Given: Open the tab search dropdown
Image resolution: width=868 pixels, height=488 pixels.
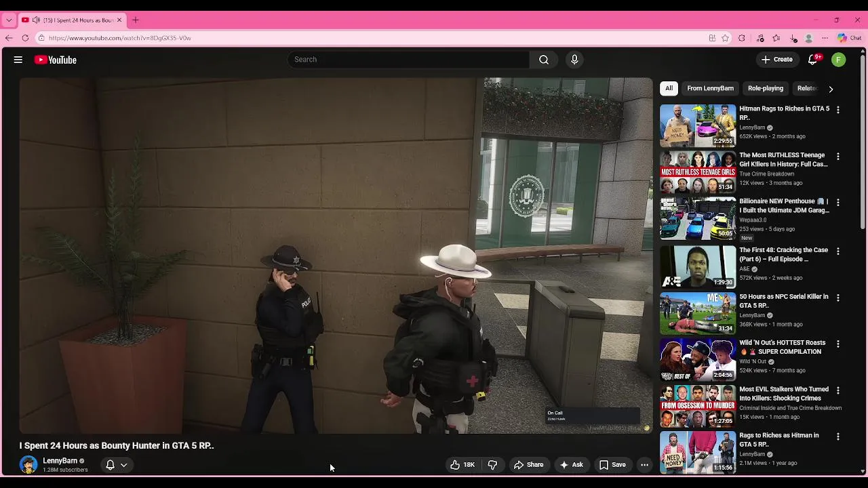Looking at the screenshot, I should point(9,20).
